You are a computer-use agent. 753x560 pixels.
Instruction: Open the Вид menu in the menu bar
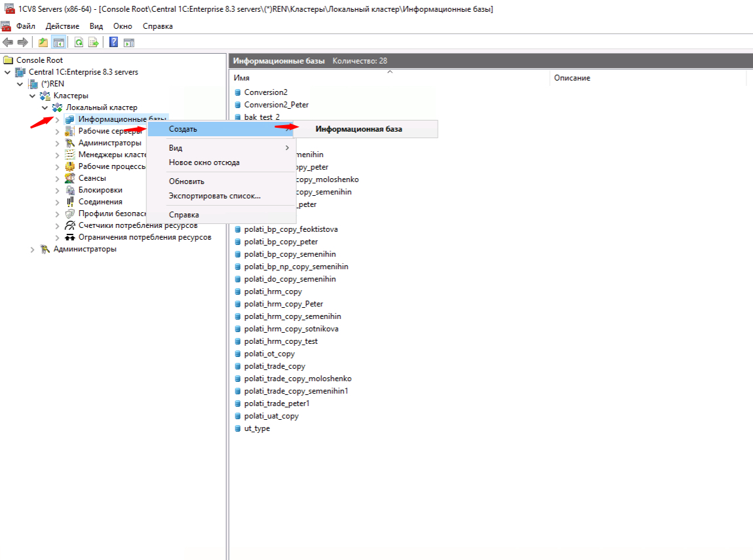click(96, 26)
